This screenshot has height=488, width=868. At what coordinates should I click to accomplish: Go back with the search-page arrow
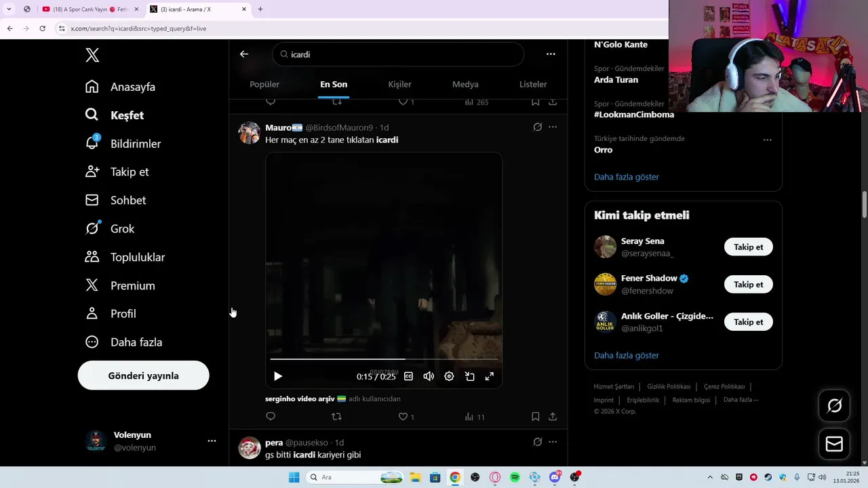click(x=244, y=54)
